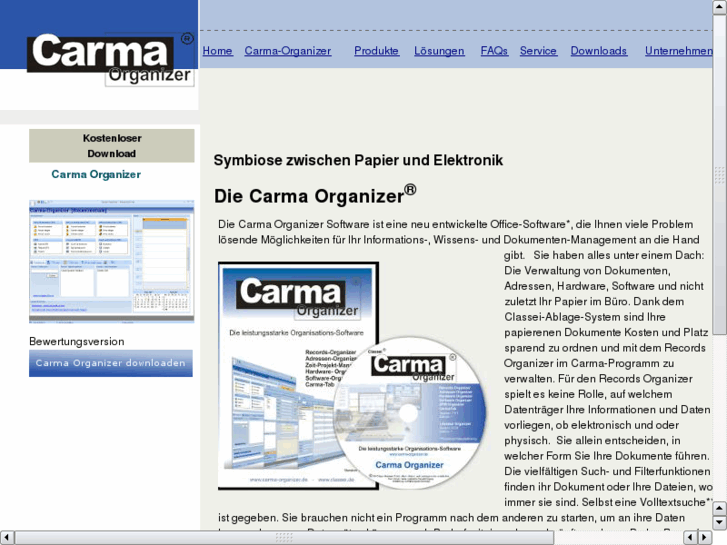Viewport: 727px width, 545px height.
Task: Select the heading Symbiose zwischen Papier und Elektronik
Action: point(358,160)
